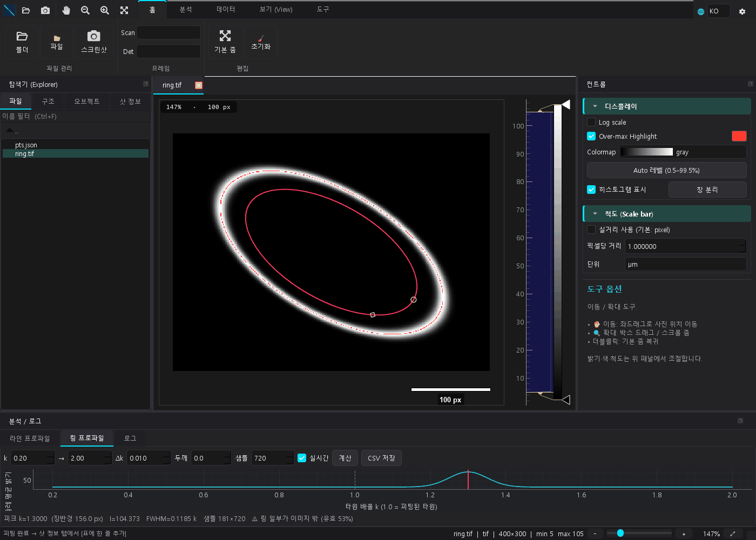Click the red over-max highlight color swatch
The image size is (756, 540).
click(x=739, y=136)
